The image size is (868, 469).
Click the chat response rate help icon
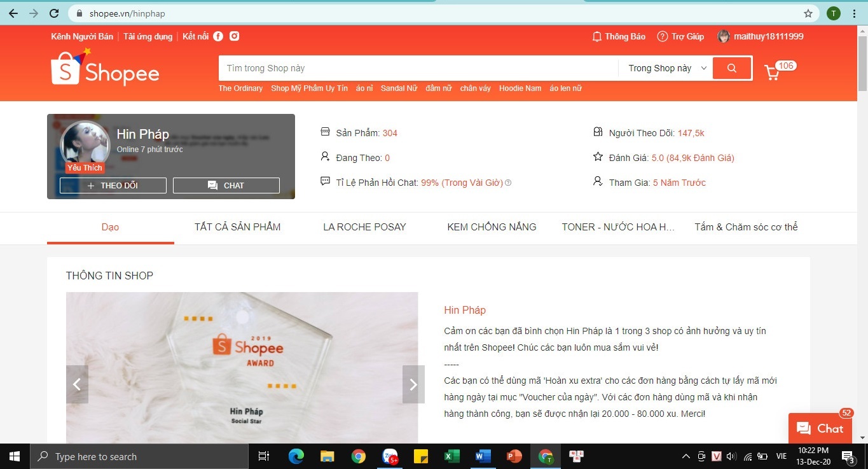[508, 183]
